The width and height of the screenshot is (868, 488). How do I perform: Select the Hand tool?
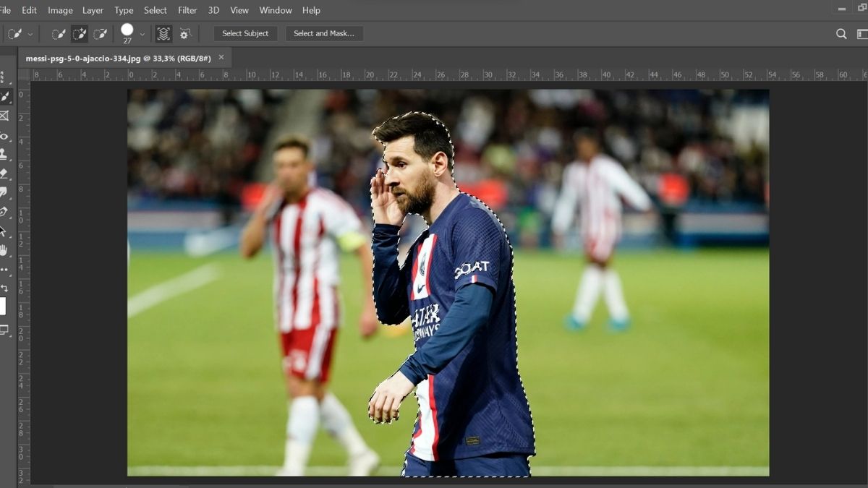coord(4,250)
